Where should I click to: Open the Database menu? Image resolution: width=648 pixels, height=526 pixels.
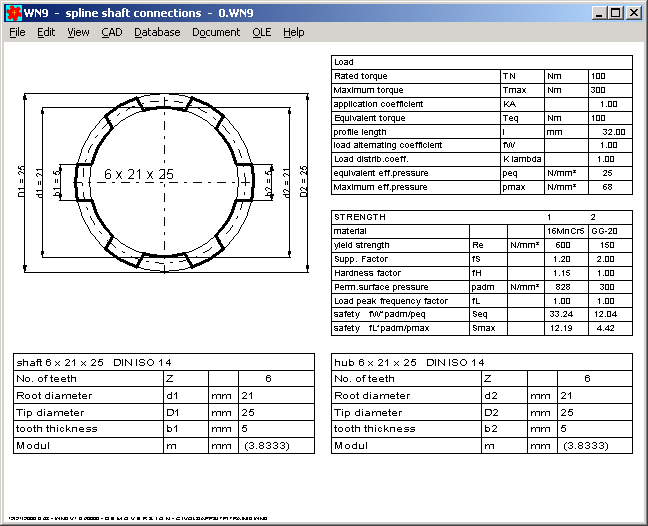[x=157, y=32]
